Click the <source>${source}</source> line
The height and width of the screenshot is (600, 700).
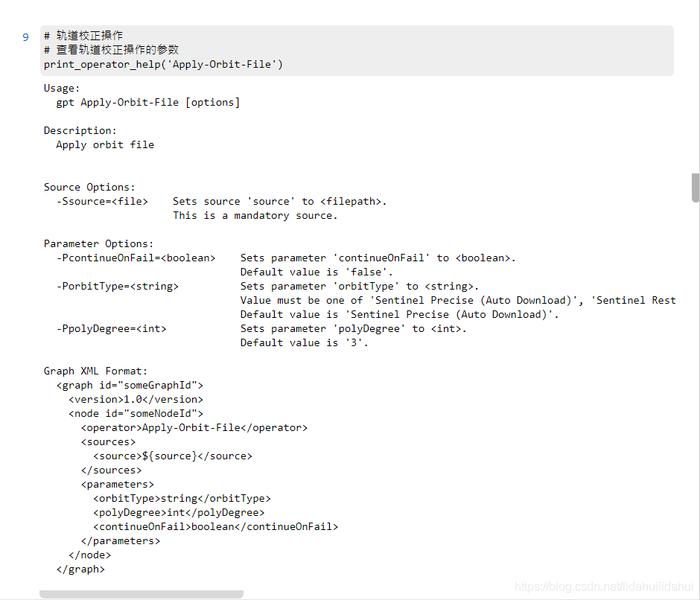click(x=173, y=456)
